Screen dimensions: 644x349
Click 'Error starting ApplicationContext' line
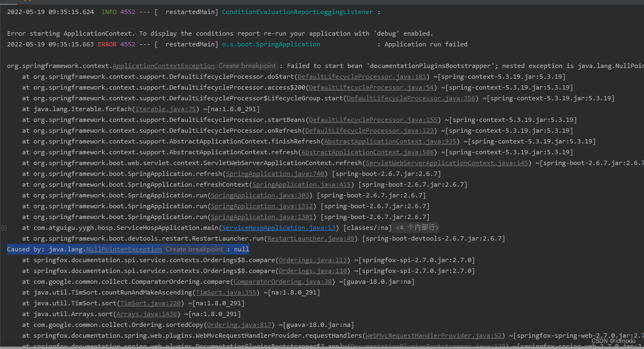point(220,33)
